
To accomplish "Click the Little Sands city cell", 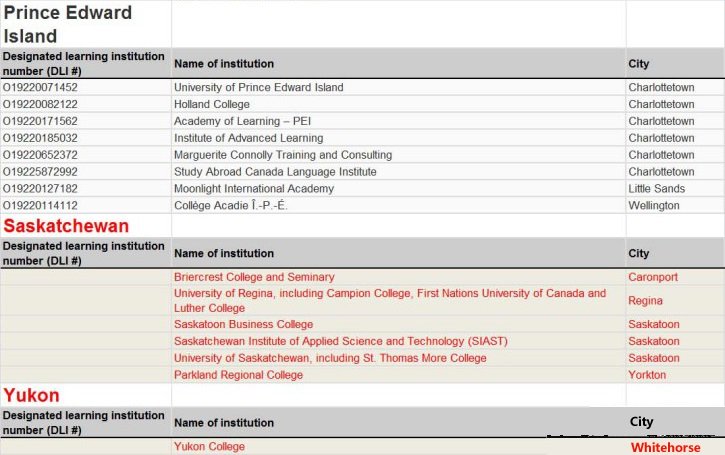I will click(657, 189).
